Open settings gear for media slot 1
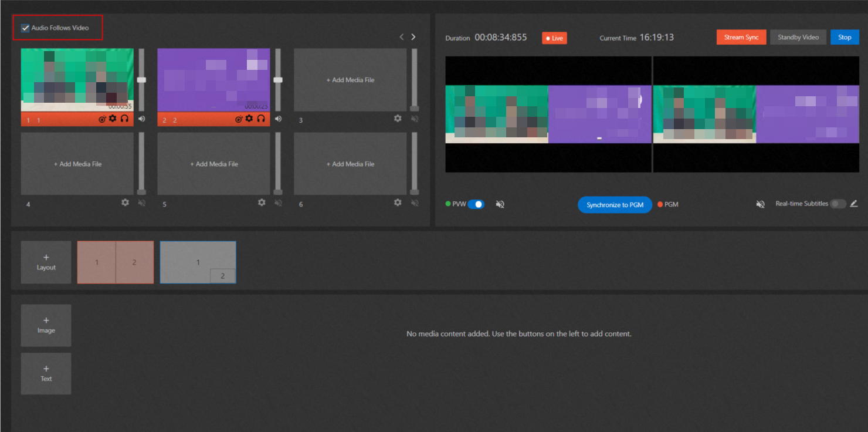The height and width of the screenshot is (432, 868). [113, 119]
